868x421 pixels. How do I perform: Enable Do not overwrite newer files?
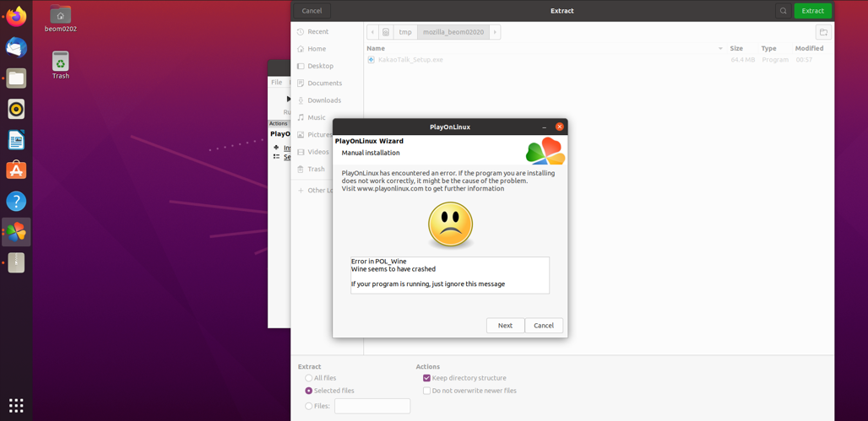[x=426, y=391]
